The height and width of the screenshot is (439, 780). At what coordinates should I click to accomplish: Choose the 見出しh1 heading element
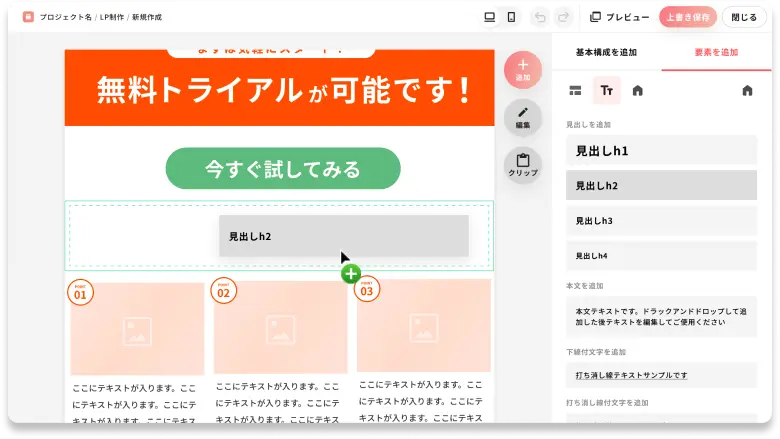[x=661, y=151]
